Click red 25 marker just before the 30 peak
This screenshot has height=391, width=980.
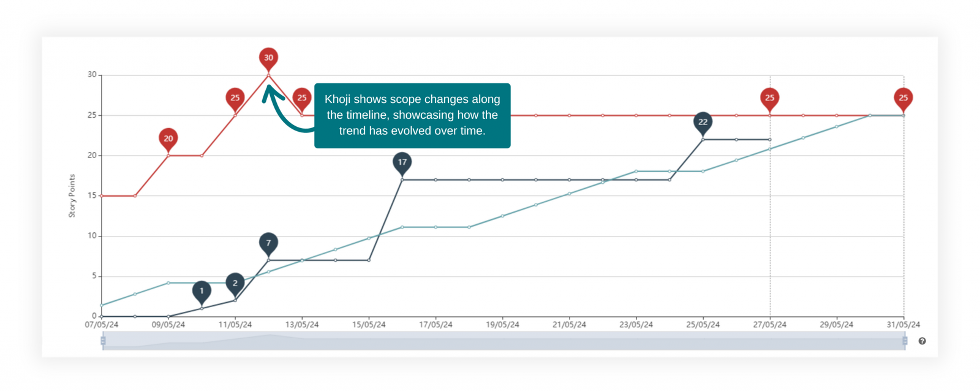[235, 98]
